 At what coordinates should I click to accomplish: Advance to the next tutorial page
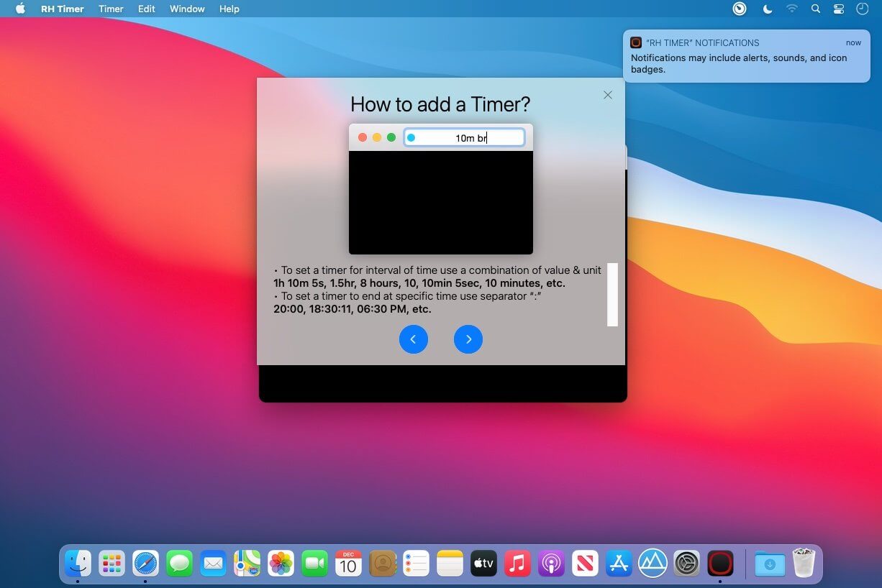[468, 339]
